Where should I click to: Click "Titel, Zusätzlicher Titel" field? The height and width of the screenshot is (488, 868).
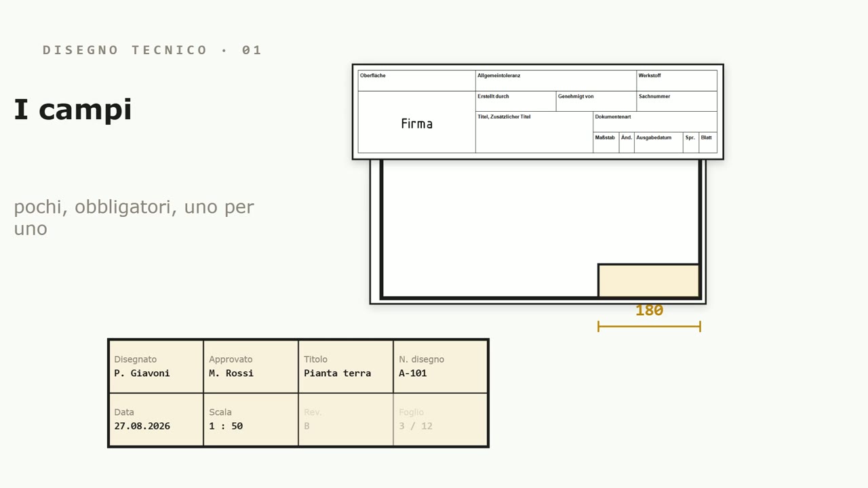tap(534, 132)
